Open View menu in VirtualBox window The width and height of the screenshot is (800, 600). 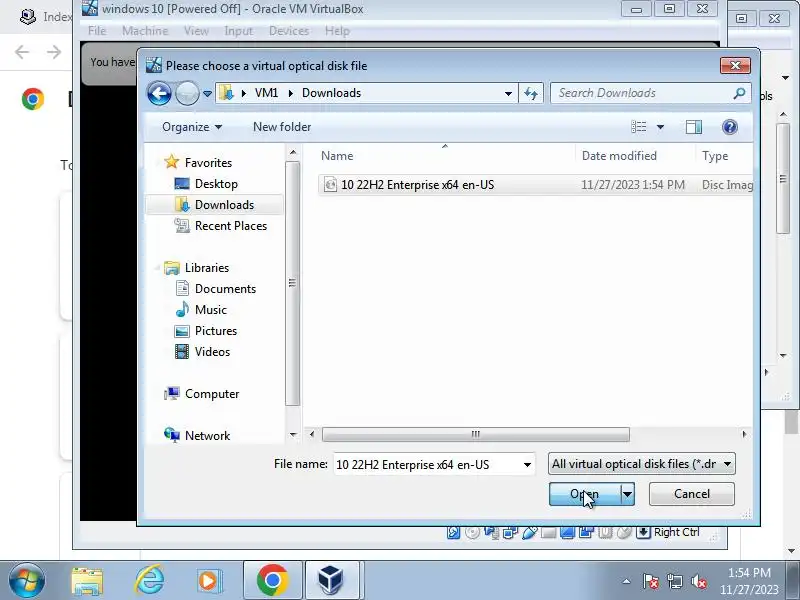pos(196,31)
